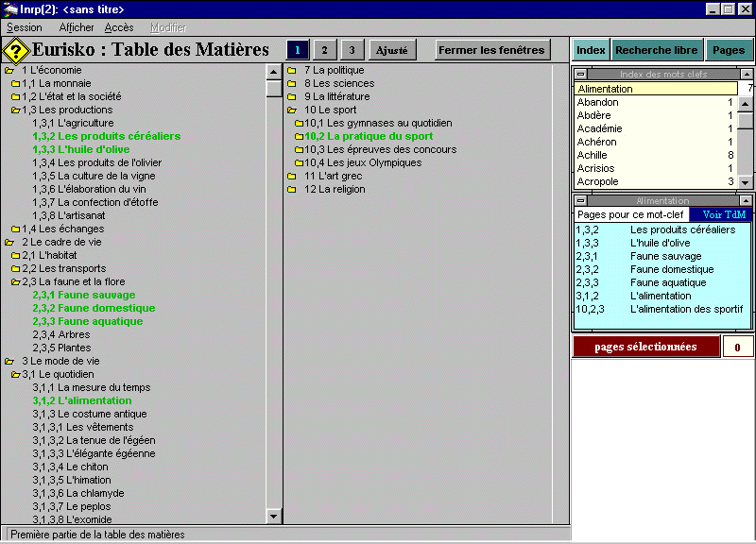The height and width of the screenshot is (544, 756).
Task: Collapse Index des mots clefs panel arrow
Action: click(747, 75)
